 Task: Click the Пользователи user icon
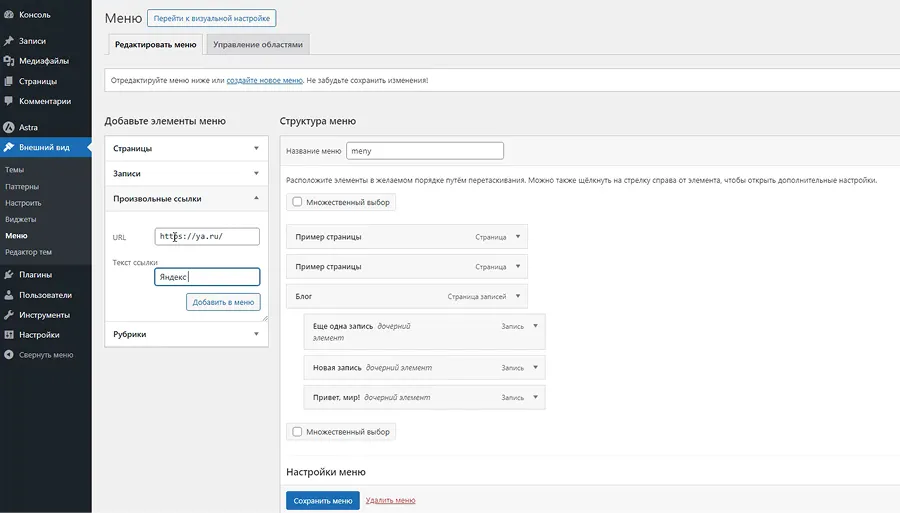click(9, 295)
